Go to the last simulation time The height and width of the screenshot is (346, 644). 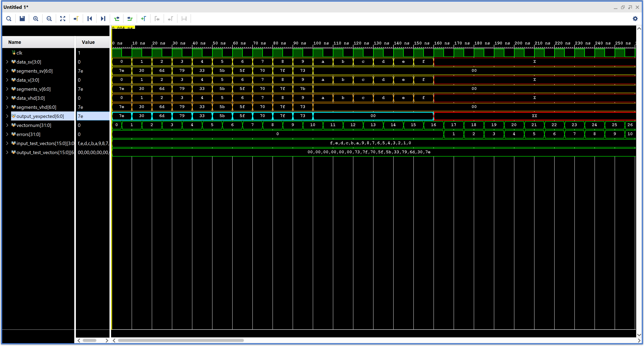103,19
